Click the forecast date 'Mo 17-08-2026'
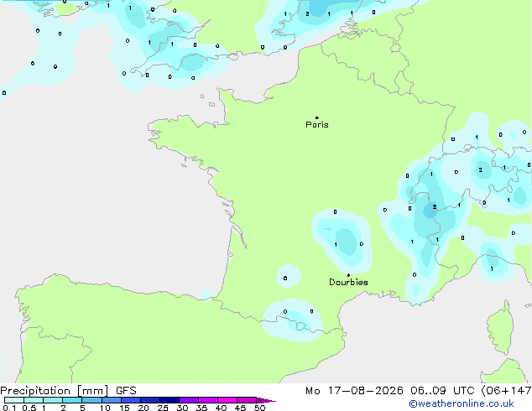Screen dimensions: 532x411 pos(354,391)
